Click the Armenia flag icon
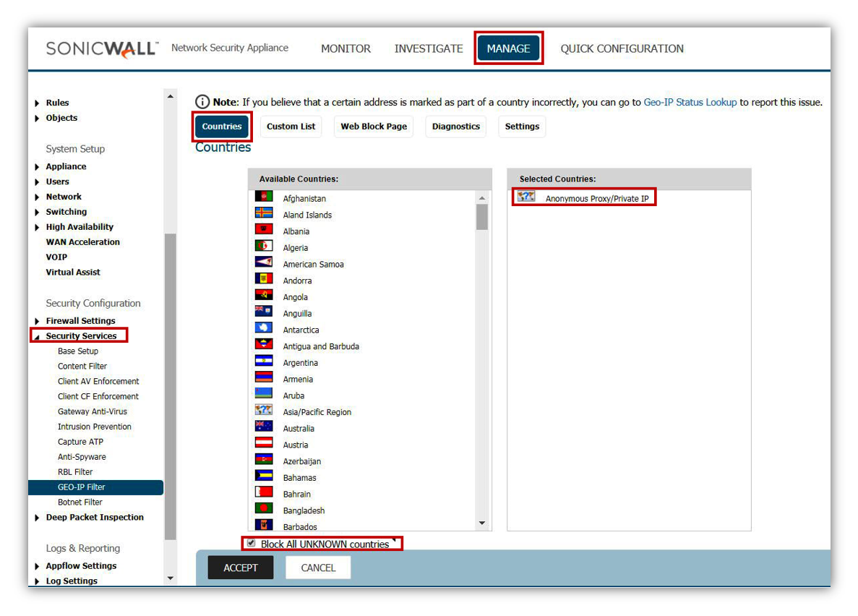 [x=264, y=377]
